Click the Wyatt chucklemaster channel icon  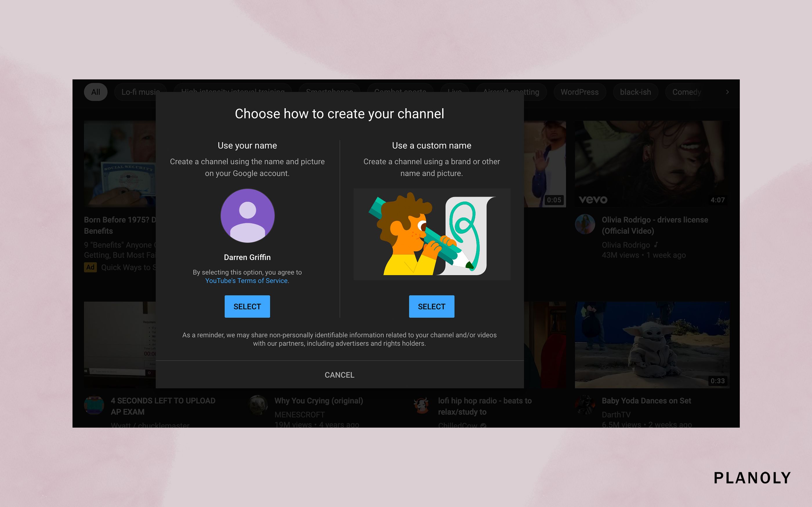pos(94,406)
